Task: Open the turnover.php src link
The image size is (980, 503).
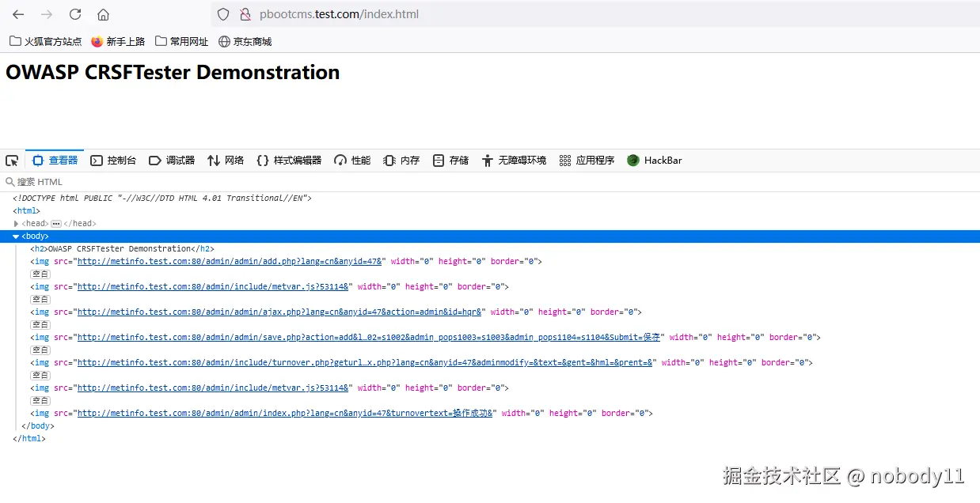Action: 365,363
